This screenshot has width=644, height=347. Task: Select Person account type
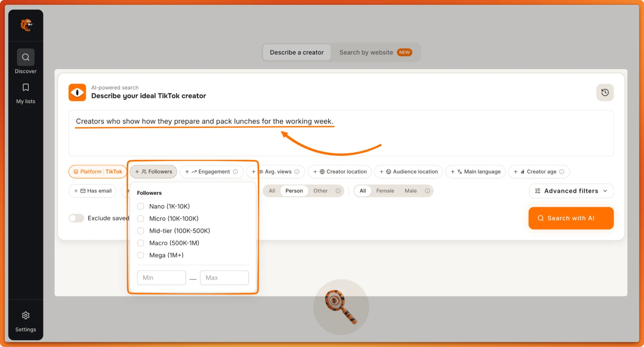tap(294, 191)
